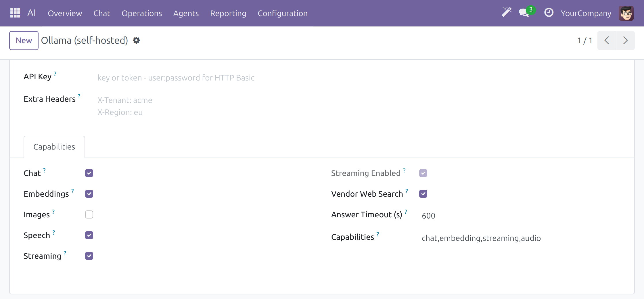Enable the Images checkbox
The width and height of the screenshot is (644, 299).
point(89,214)
